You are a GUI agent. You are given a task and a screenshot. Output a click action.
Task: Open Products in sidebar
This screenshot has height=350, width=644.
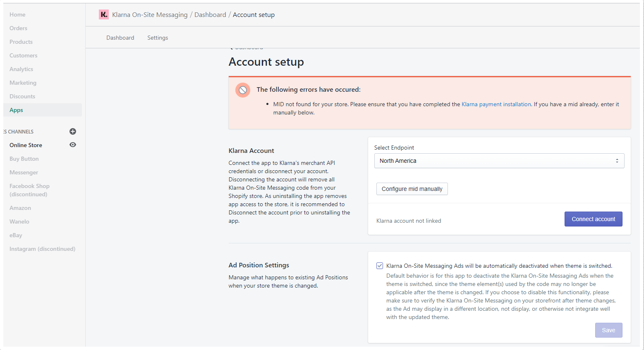[21, 42]
